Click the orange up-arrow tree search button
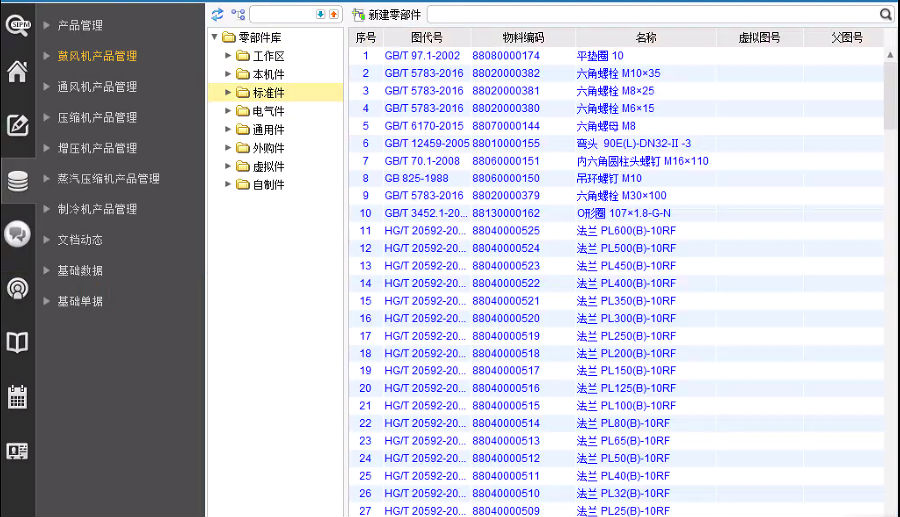The image size is (900, 517). (x=333, y=15)
